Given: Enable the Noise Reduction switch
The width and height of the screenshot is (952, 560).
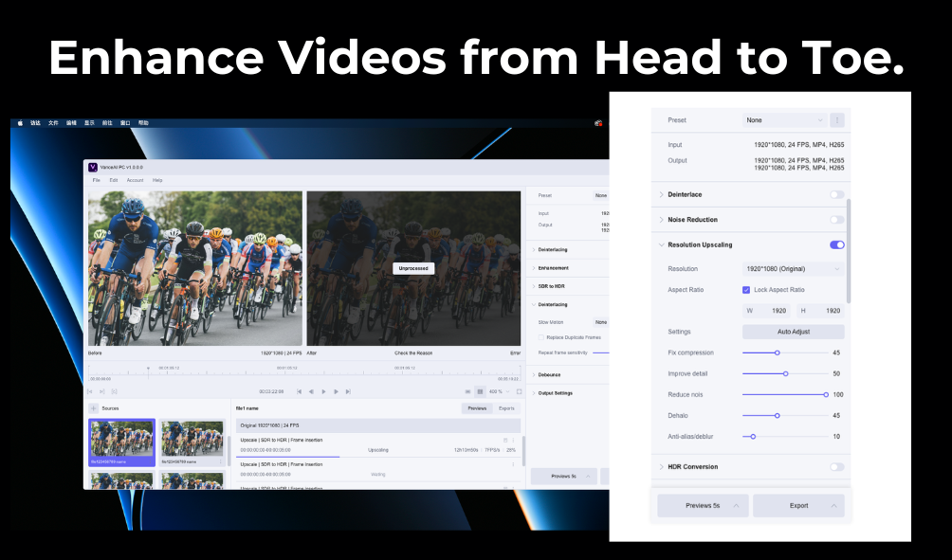Looking at the screenshot, I should click(837, 220).
